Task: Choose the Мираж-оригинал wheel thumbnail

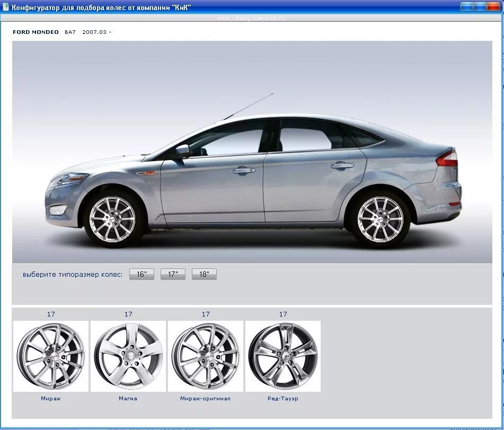Action: 206,356
